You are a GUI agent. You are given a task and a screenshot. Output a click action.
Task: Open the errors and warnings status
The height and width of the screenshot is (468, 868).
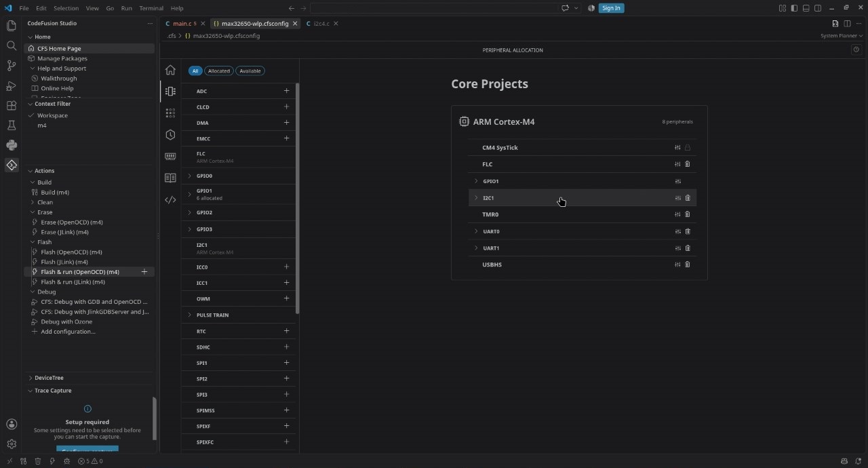[x=90, y=461]
